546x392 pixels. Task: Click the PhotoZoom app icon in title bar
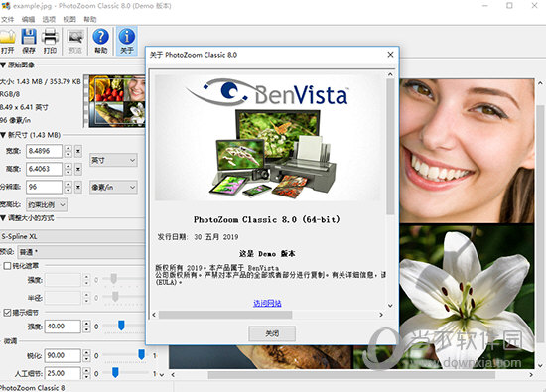6,6
